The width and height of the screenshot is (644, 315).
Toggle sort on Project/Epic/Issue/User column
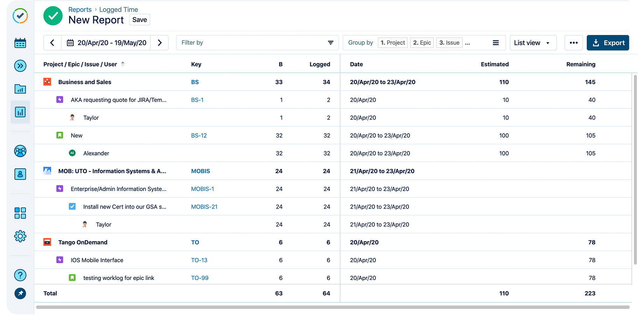coord(123,64)
